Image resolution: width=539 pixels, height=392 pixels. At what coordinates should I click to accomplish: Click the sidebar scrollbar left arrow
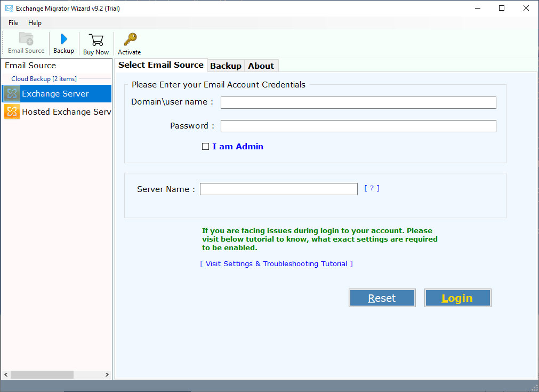click(x=6, y=374)
